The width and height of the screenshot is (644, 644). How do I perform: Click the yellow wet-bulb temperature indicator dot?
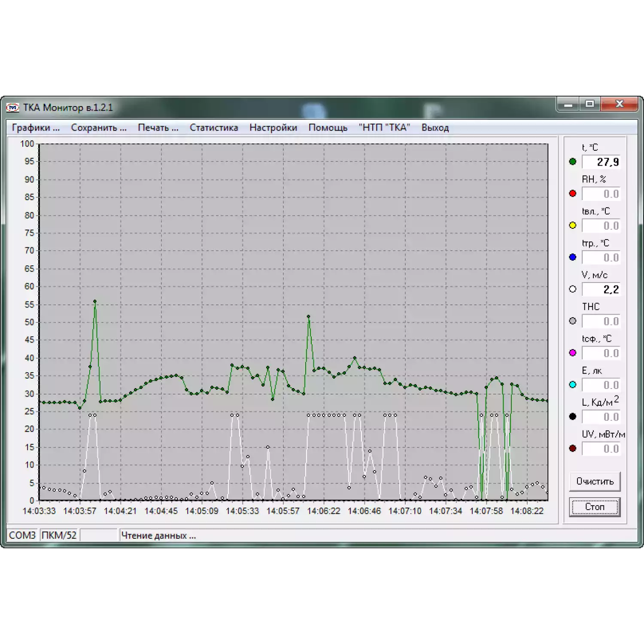[x=572, y=225]
